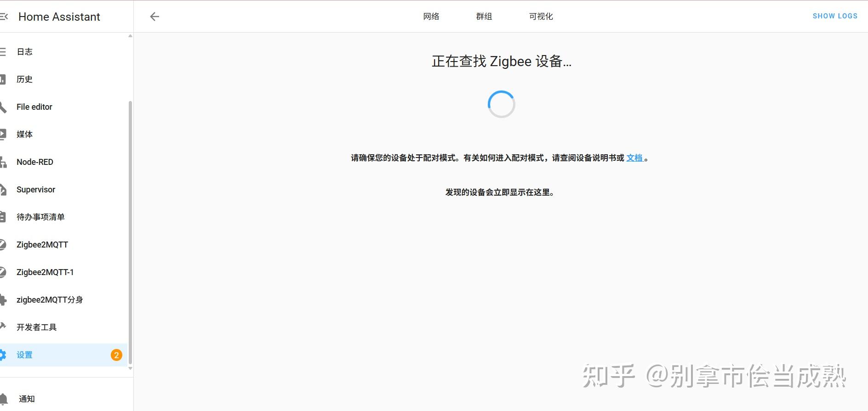This screenshot has width=868, height=411.
Task: Click the Zigbee2MQTT sidebar icon
Action: coord(3,245)
